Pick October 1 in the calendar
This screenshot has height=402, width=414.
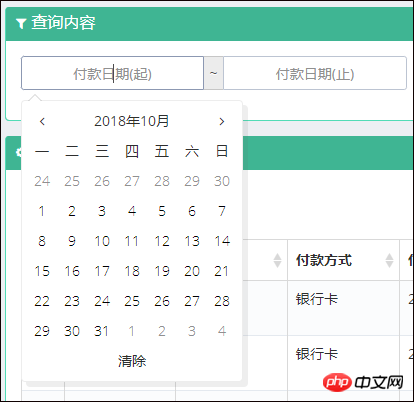click(x=42, y=211)
